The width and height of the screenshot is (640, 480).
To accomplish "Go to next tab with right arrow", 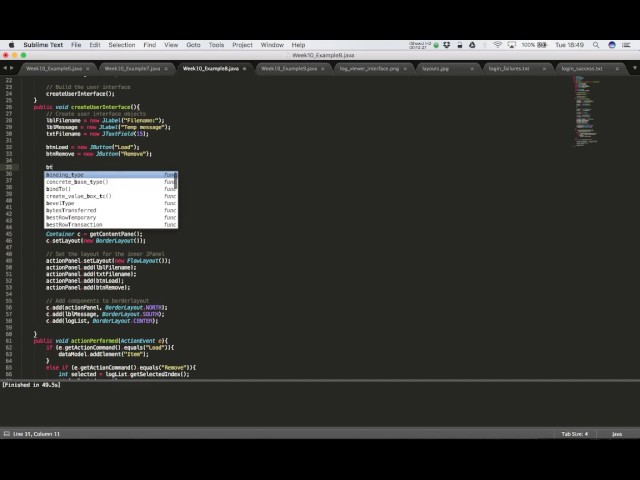I will [11, 68].
